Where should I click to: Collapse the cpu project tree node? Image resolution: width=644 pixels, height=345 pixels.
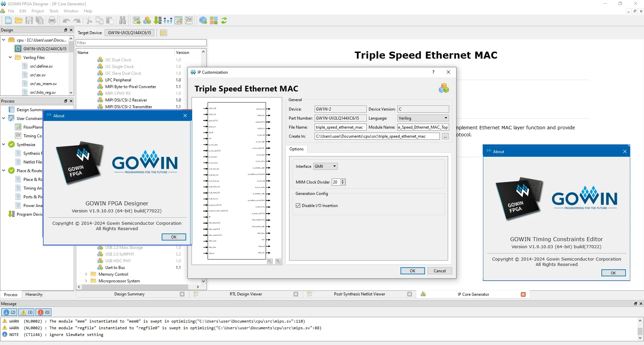coord(4,40)
